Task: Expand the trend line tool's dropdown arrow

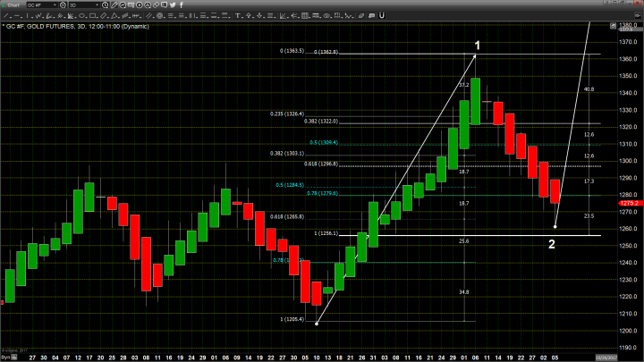Action: click(x=11, y=17)
